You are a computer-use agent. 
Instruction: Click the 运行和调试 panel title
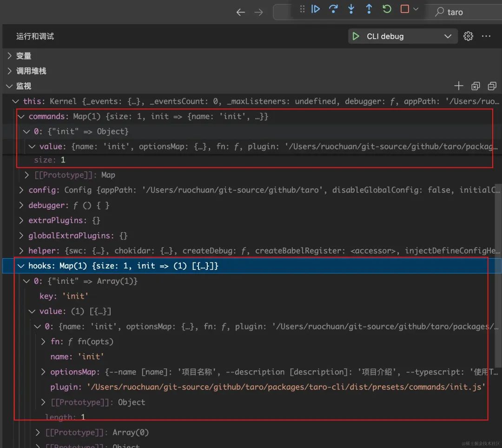35,36
